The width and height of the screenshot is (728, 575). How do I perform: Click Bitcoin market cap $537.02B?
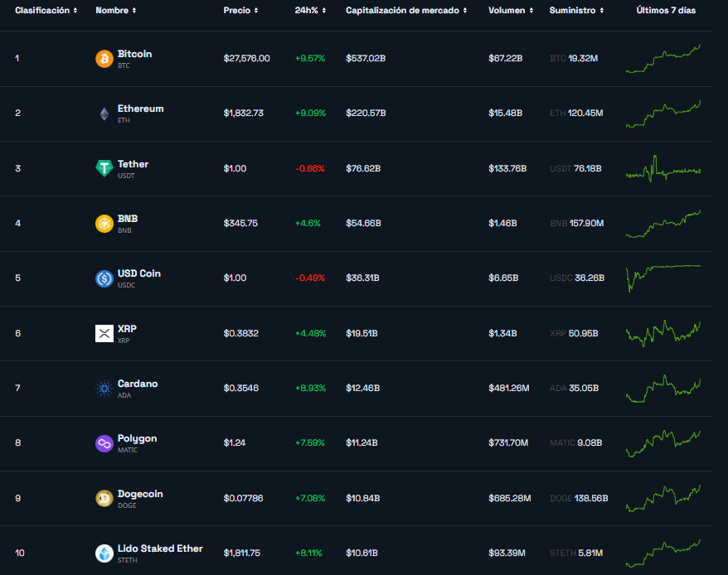366,59
